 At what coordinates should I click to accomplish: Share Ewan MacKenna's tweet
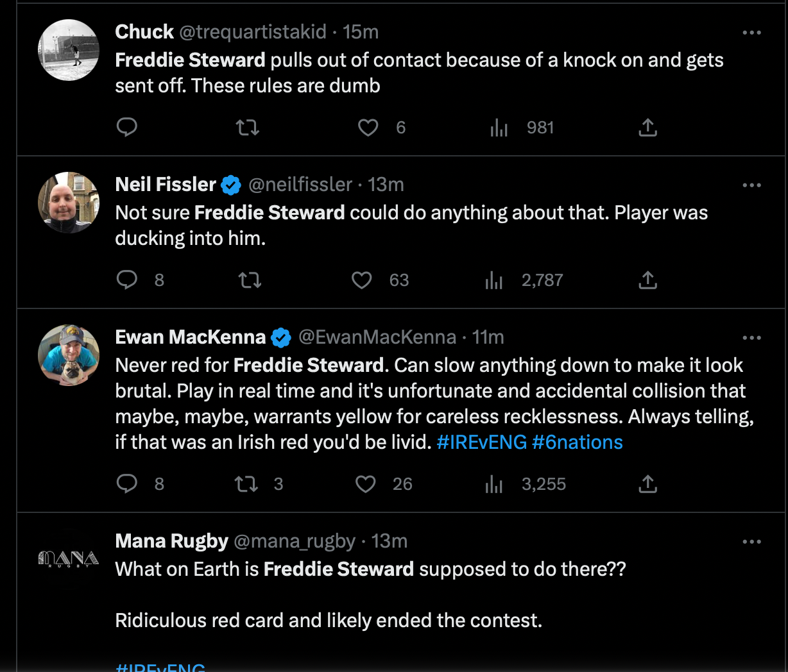(x=647, y=484)
